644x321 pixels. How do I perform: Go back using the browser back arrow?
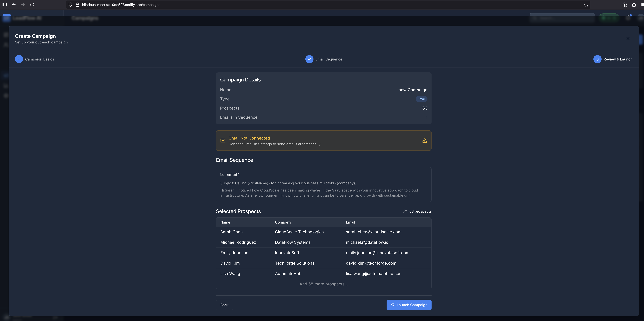click(14, 5)
